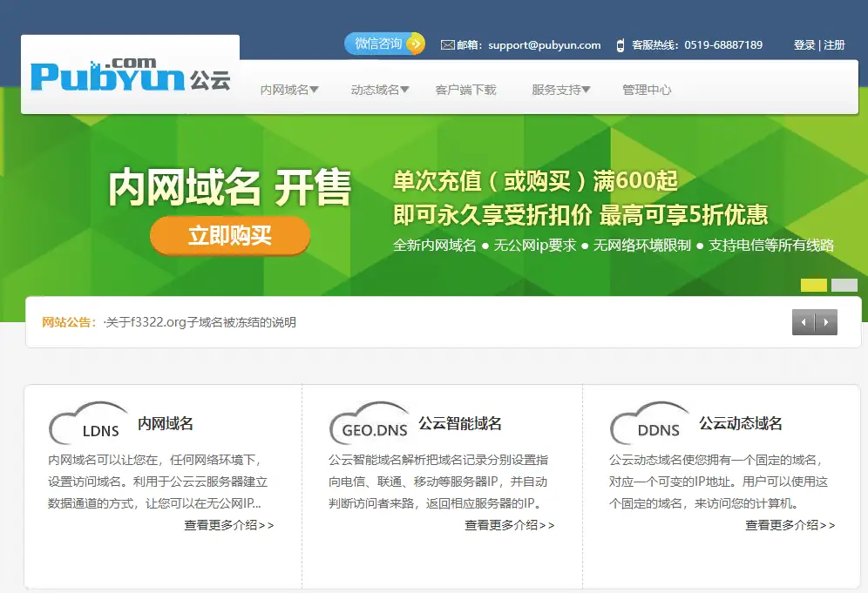Open the 内网域名 dropdown menu
Viewport: 868px width, 593px height.
288,88
